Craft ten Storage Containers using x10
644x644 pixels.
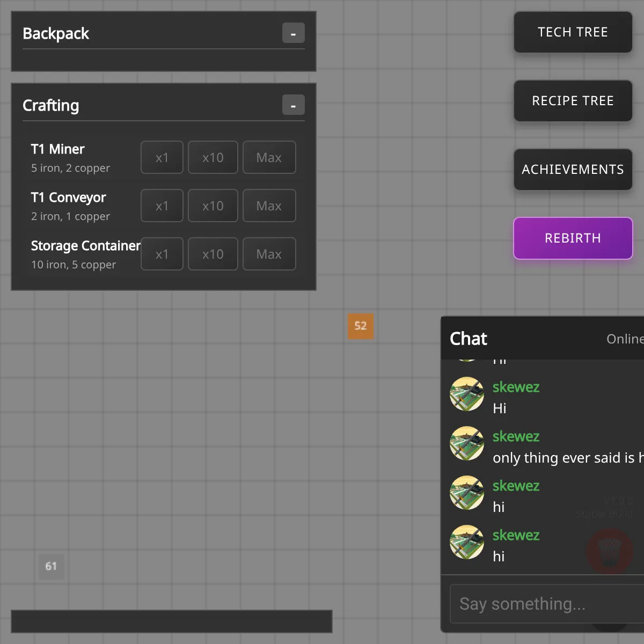213,254
